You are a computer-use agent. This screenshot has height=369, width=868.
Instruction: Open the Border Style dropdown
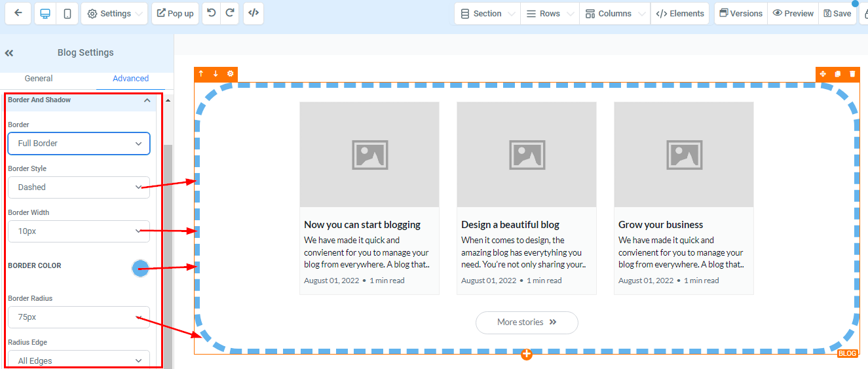coord(79,187)
